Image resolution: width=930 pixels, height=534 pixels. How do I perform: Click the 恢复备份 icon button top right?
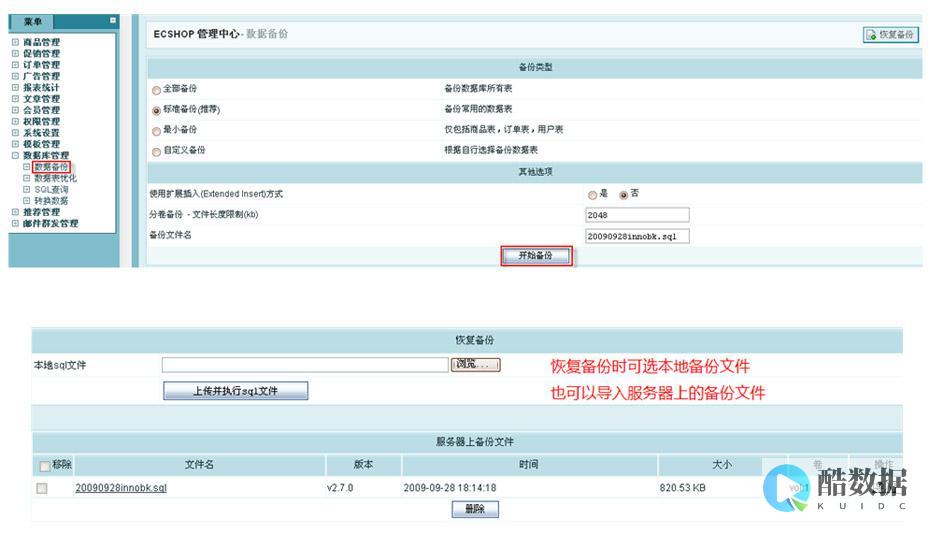[x=890, y=34]
